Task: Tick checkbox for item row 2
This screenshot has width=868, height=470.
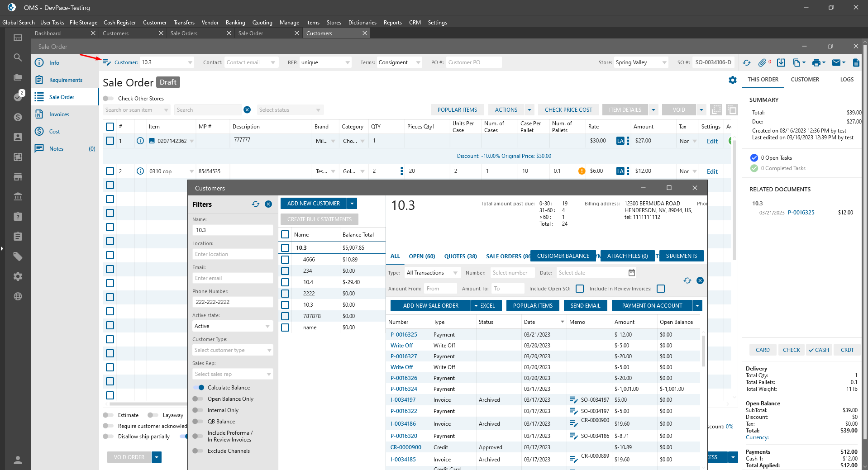Action: click(x=110, y=171)
